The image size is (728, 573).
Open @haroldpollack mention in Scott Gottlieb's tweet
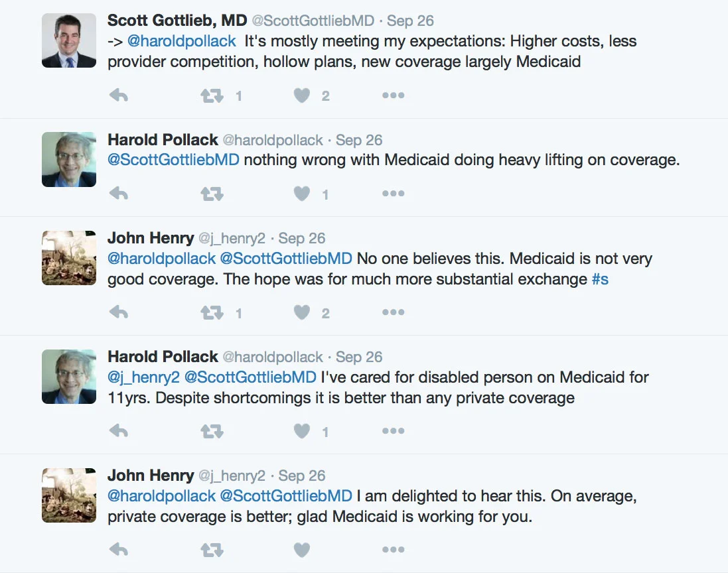click(181, 41)
